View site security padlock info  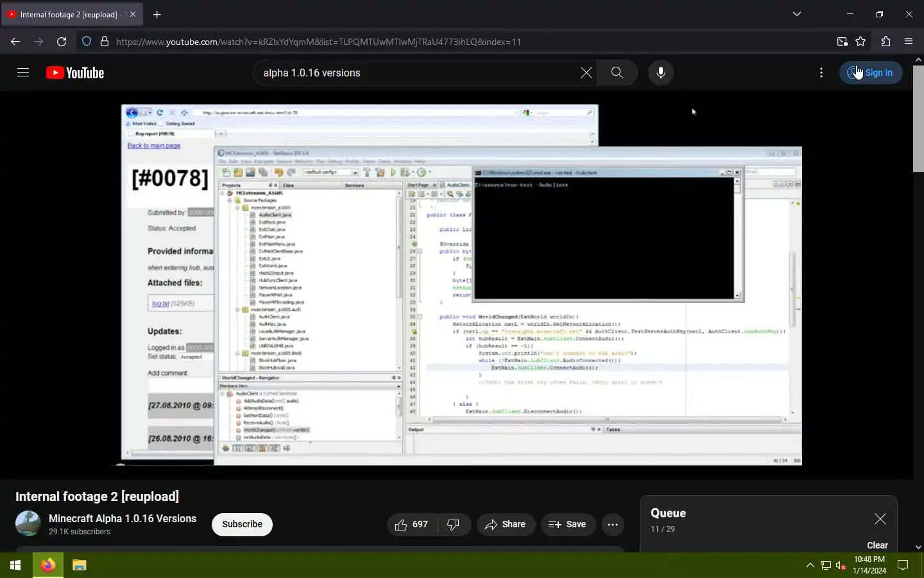click(x=105, y=42)
